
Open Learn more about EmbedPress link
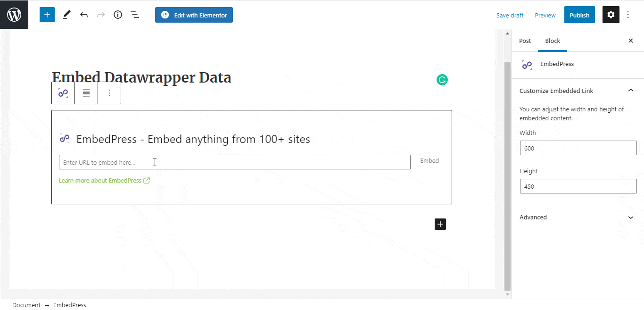pos(104,180)
